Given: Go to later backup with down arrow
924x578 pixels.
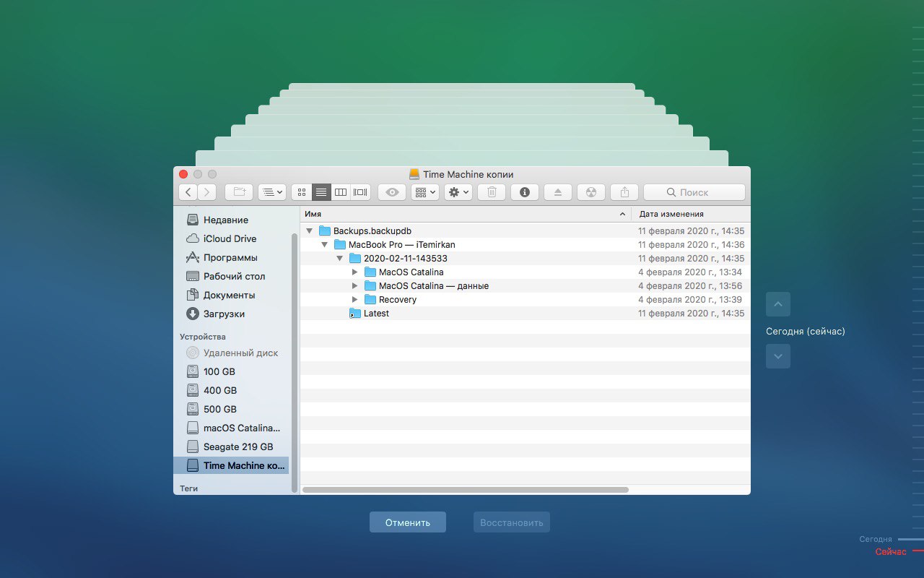Looking at the screenshot, I should point(778,356).
